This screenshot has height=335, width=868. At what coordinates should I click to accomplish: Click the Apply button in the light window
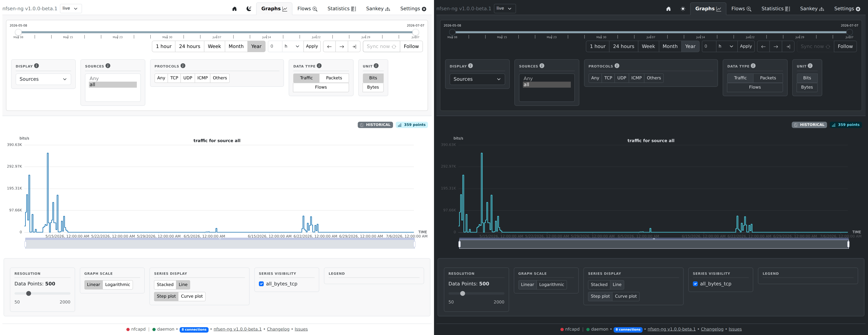click(312, 46)
